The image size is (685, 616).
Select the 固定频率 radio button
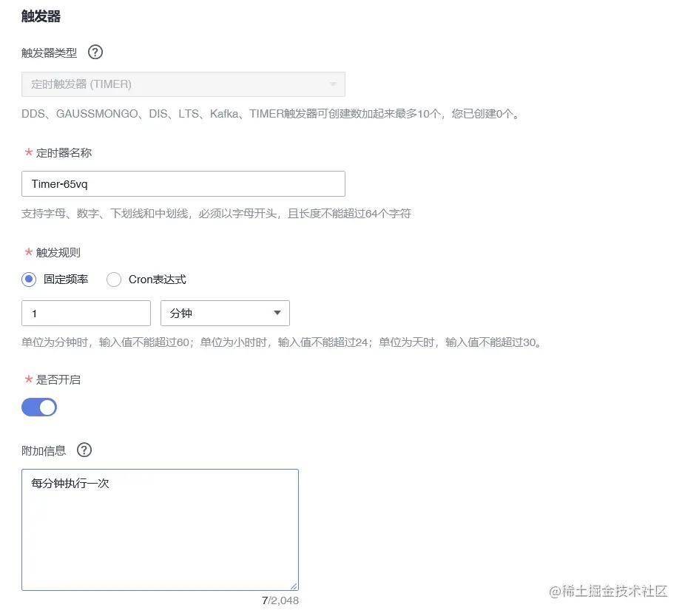pyautogui.click(x=27, y=280)
